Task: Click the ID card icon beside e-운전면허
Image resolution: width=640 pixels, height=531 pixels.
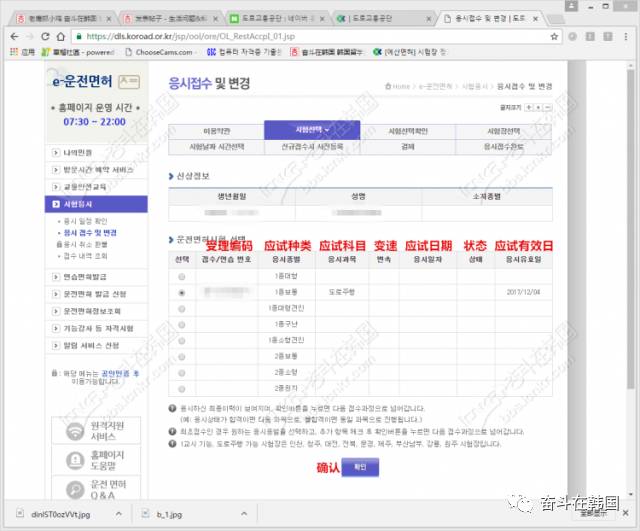Action: click(x=129, y=82)
